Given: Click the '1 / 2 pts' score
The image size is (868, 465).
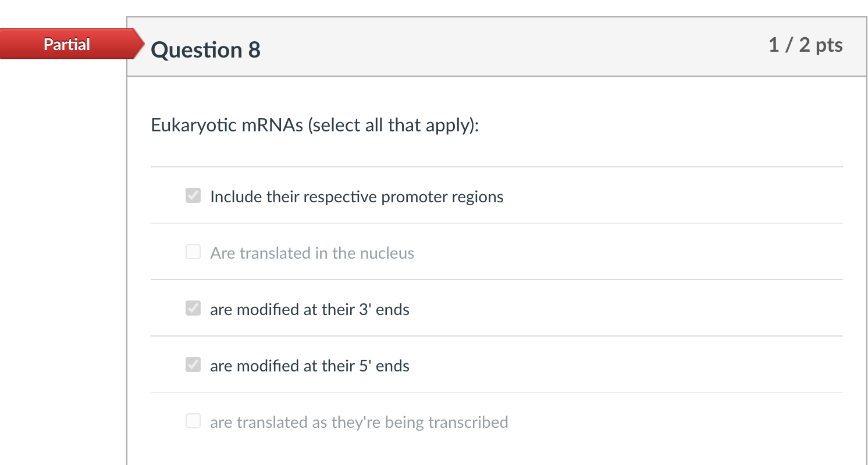Looking at the screenshot, I should pos(805,45).
